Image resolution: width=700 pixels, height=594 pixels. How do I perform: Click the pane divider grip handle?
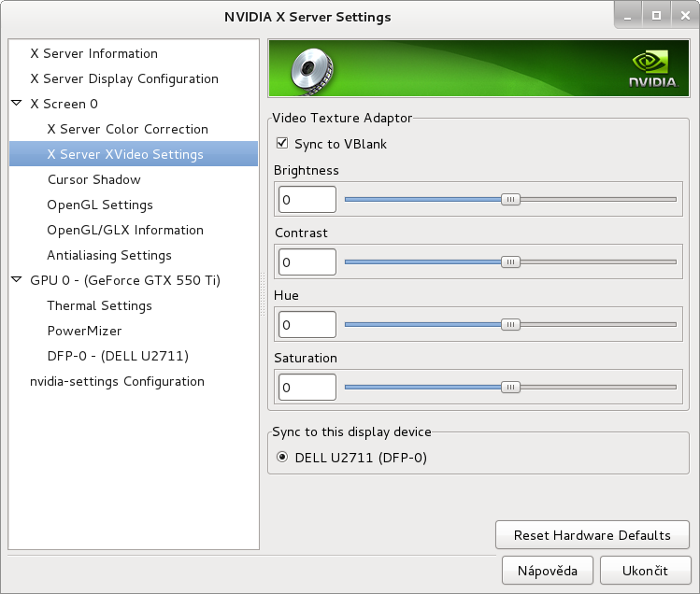point(263,294)
